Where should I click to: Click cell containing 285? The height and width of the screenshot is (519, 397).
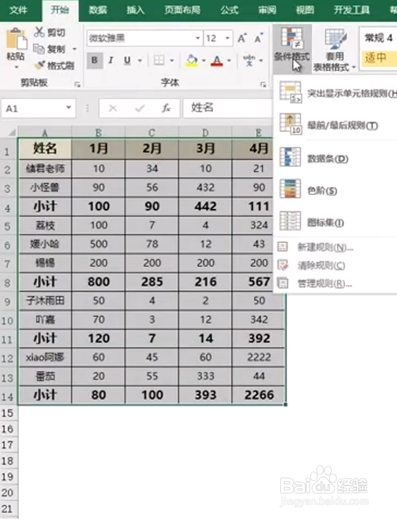[x=152, y=282]
